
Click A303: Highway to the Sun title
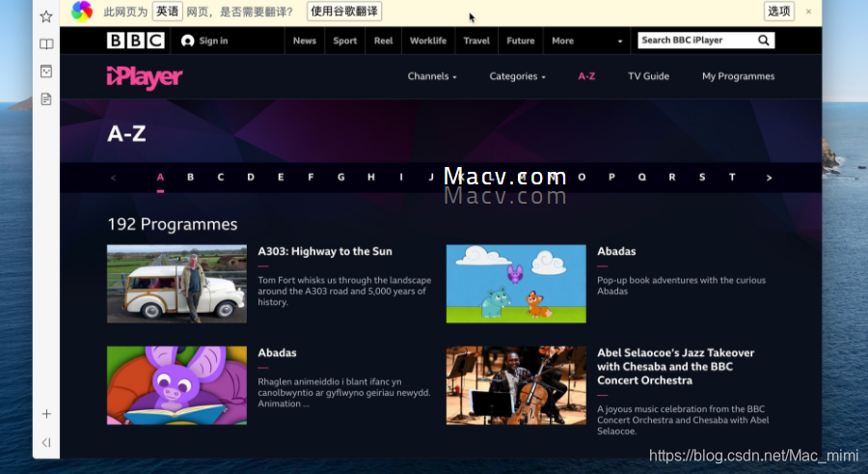pyautogui.click(x=325, y=251)
